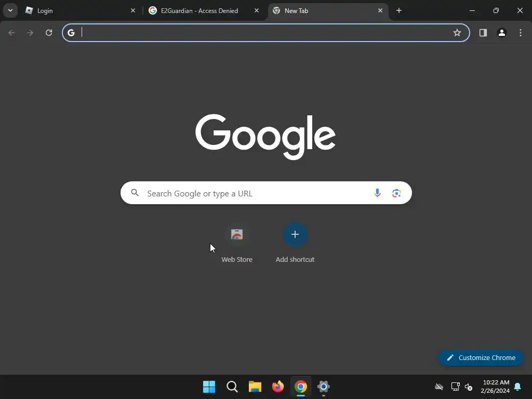532x399 pixels.
Task: Open notifications with the bell icon
Action: coord(518,387)
